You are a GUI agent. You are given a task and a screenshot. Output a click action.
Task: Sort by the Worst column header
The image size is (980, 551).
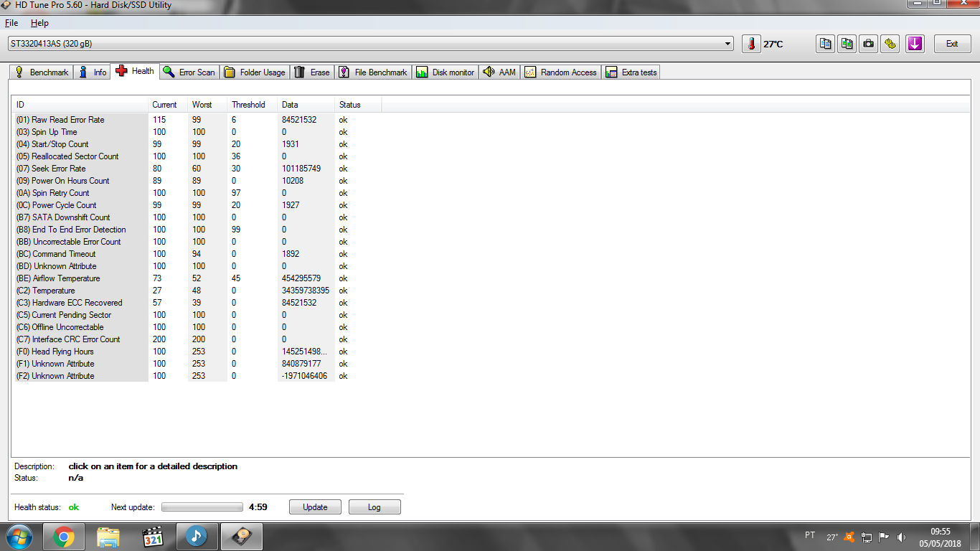[x=207, y=105]
